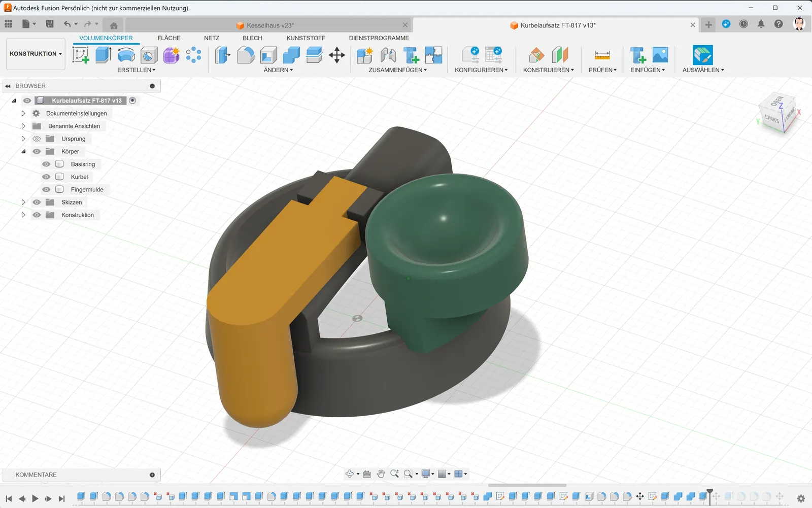The width and height of the screenshot is (812, 508).
Task: Select the Revolve tool icon
Action: [x=126, y=55]
